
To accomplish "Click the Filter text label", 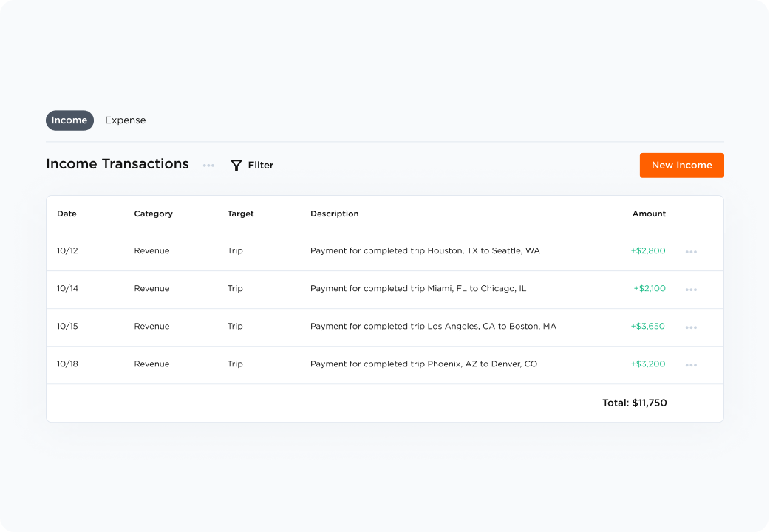I will 261,166.
